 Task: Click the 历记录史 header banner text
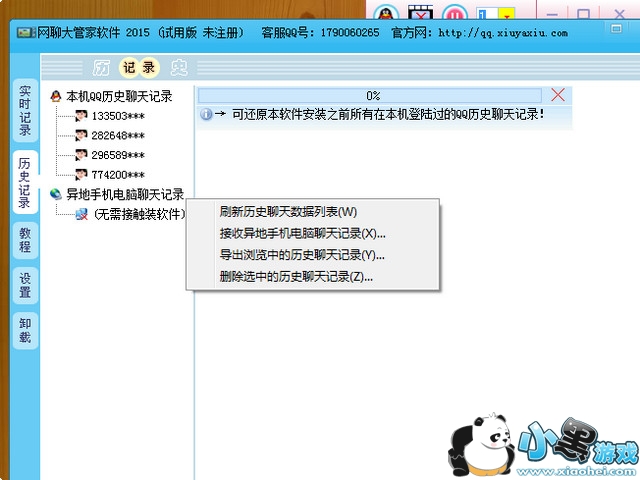click(140, 68)
